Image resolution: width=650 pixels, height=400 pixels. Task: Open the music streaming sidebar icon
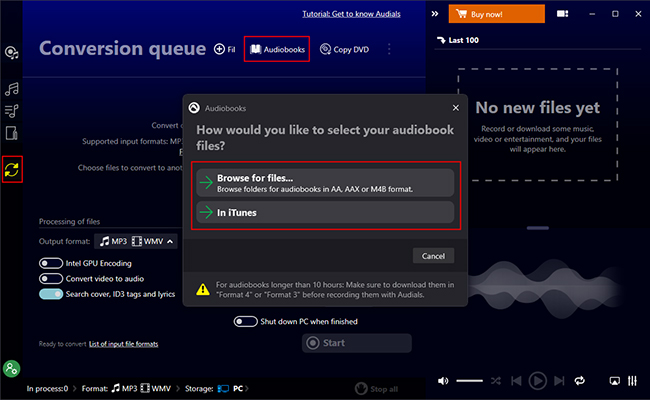click(11, 53)
